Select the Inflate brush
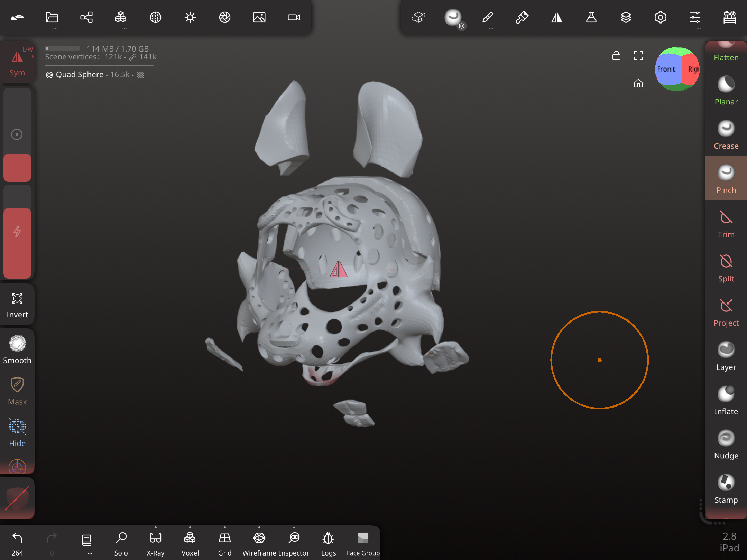This screenshot has width=747, height=560. [x=726, y=400]
